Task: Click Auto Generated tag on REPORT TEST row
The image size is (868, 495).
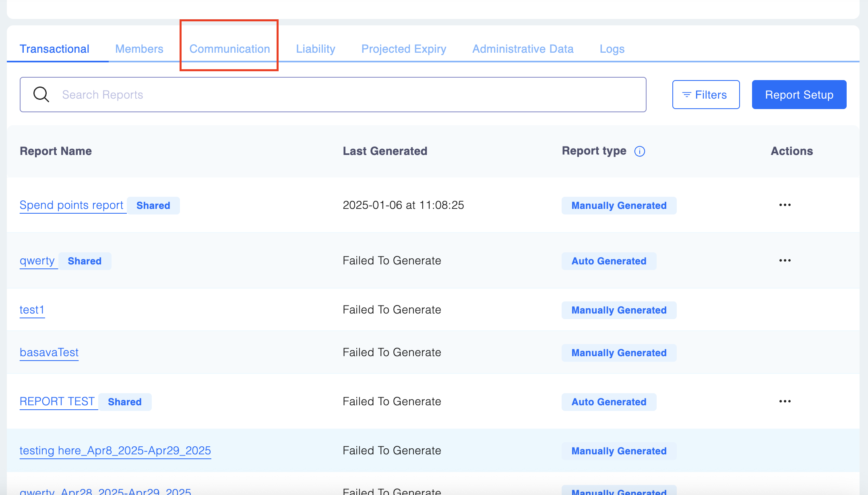Action: click(609, 402)
